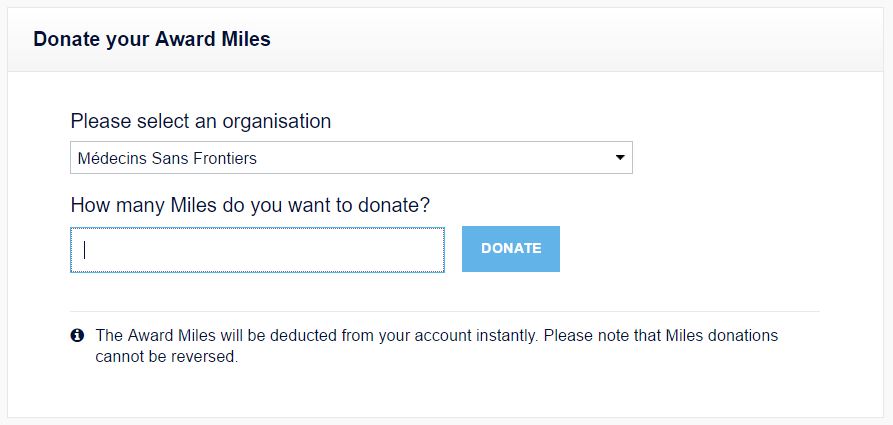Image resolution: width=893 pixels, height=425 pixels.
Task: Click the "cannot be reversed" warning line
Action: click(167, 357)
